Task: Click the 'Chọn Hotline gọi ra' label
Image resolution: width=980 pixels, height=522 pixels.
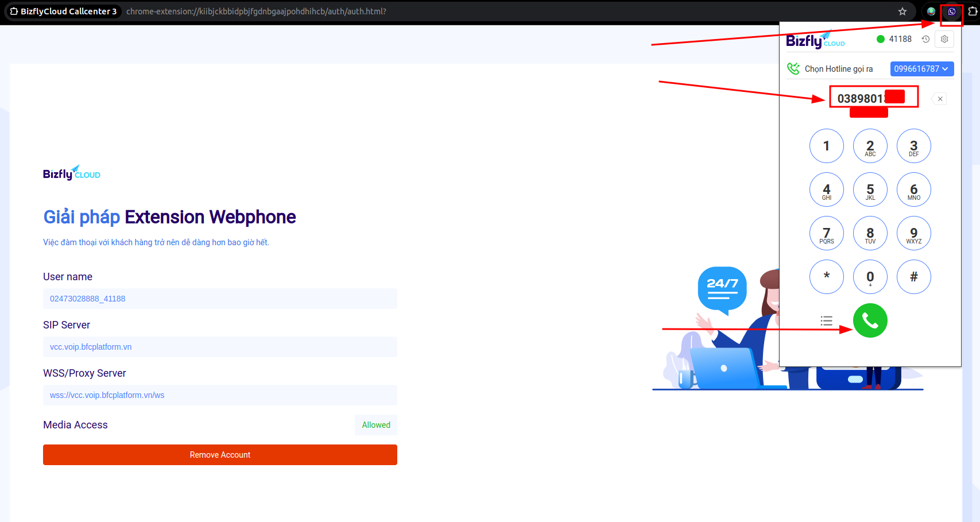Action: pos(839,69)
